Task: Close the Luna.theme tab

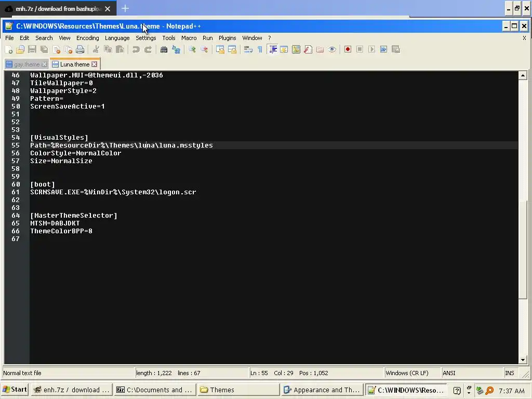Action: (95, 64)
